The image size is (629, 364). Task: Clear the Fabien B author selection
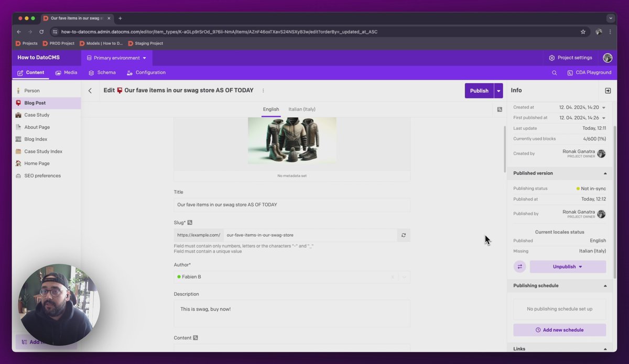392,277
